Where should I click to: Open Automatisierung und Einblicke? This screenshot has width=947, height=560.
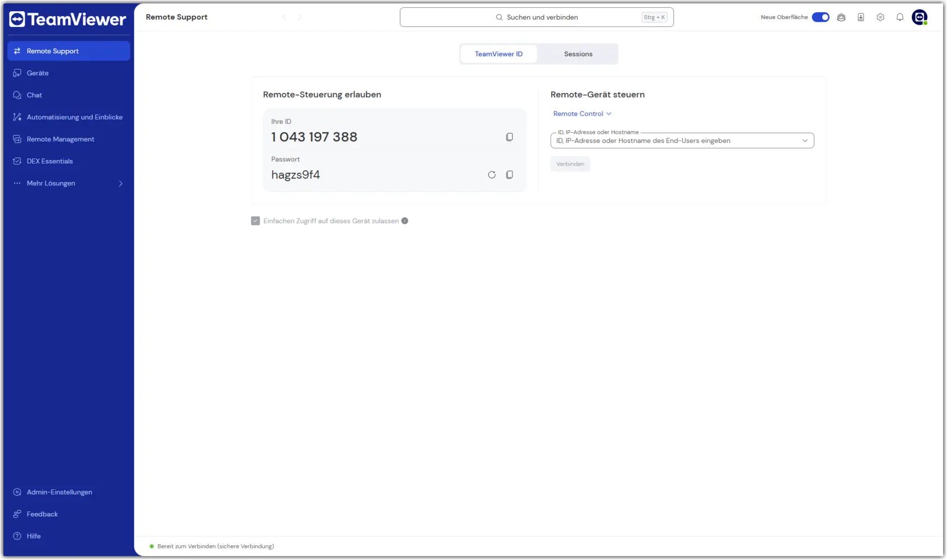pyautogui.click(x=69, y=117)
